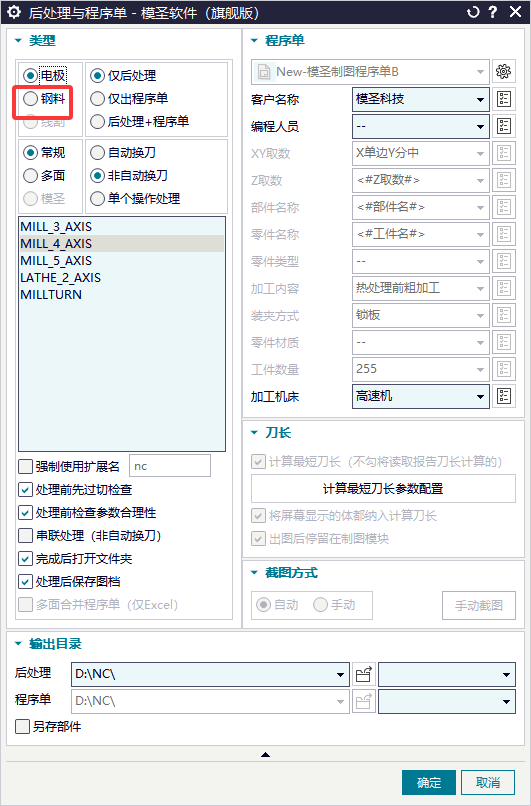This screenshot has width=531, height=806.
Task: Browse folder icon for 后处理 output directory
Action: (364, 674)
